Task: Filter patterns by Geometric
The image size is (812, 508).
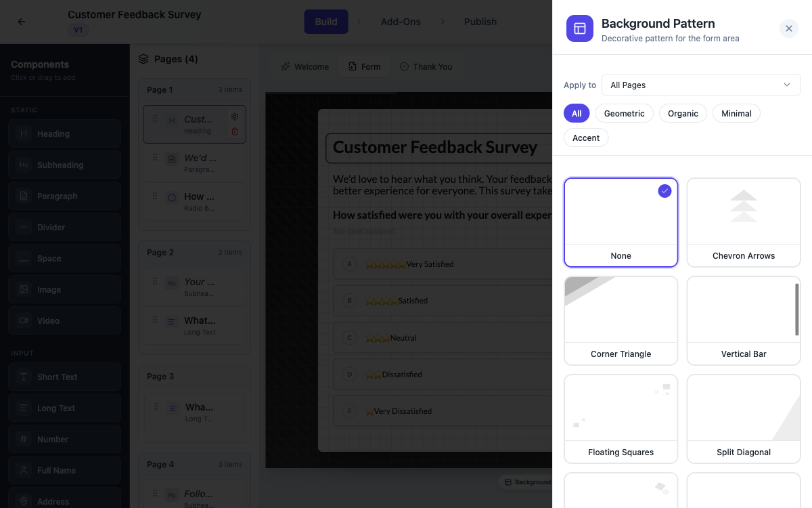Action: [624, 113]
